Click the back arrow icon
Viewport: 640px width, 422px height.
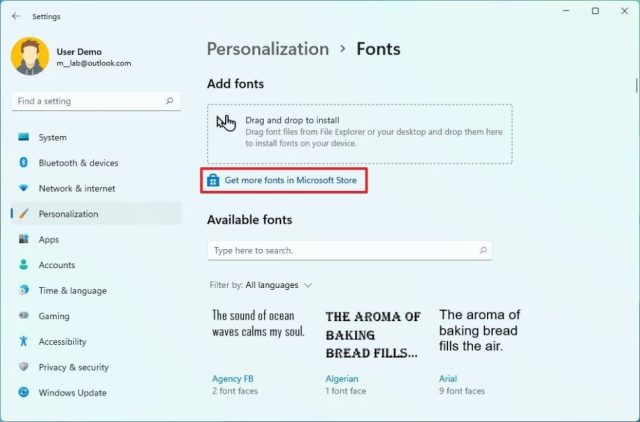[16, 16]
